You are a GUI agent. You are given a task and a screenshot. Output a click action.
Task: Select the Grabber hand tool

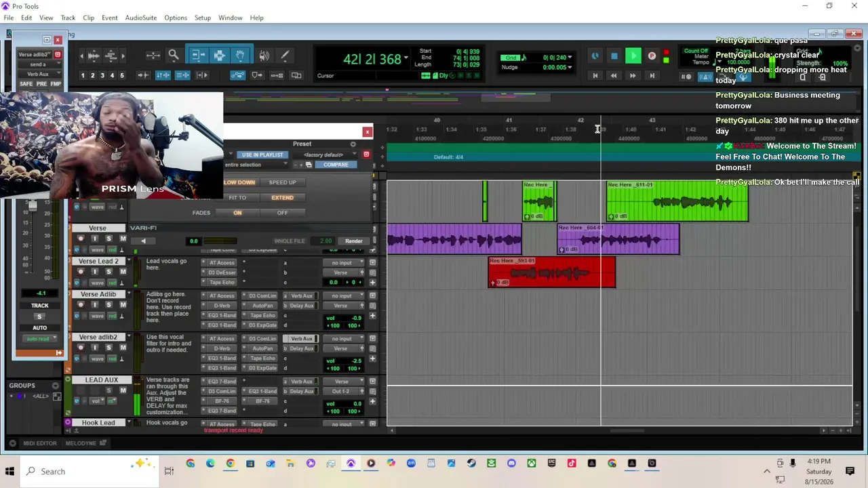[240, 56]
